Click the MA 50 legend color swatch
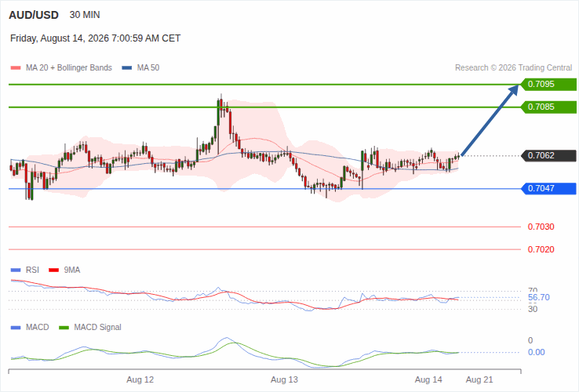The height and width of the screenshot is (392, 579). (127, 68)
